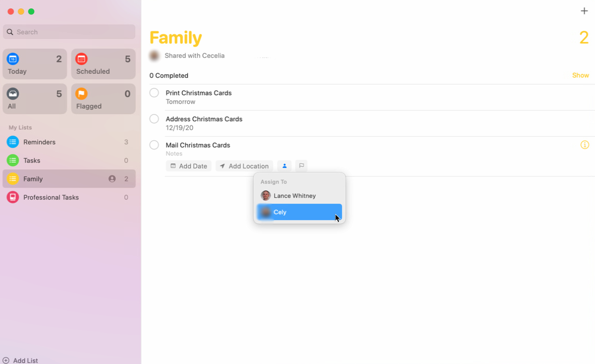Click Add Date for the reminder
Image resolution: width=595 pixels, height=364 pixels.
[188, 166]
